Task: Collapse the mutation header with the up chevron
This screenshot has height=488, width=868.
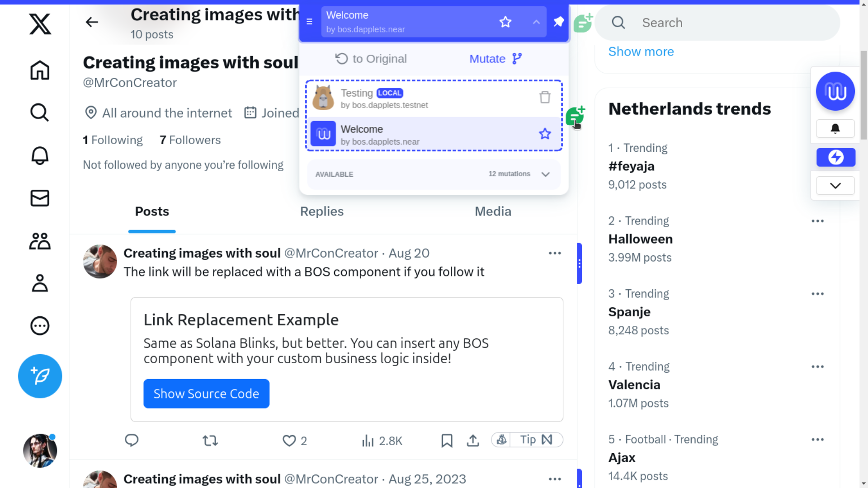Action: point(535,22)
